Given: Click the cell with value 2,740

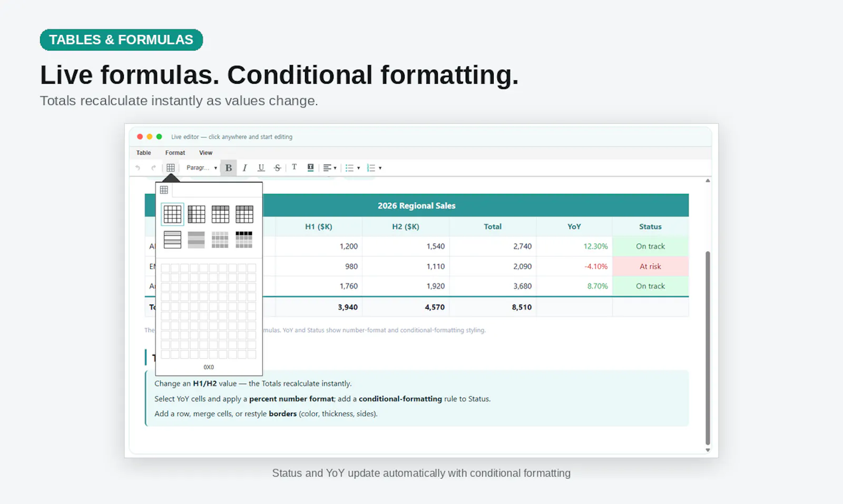Looking at the screenshot, I should coord(493,246).
